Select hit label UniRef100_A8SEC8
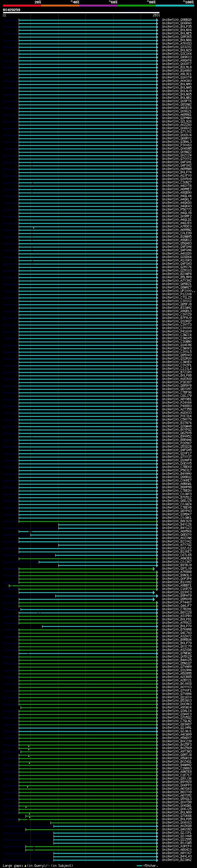 176,108
